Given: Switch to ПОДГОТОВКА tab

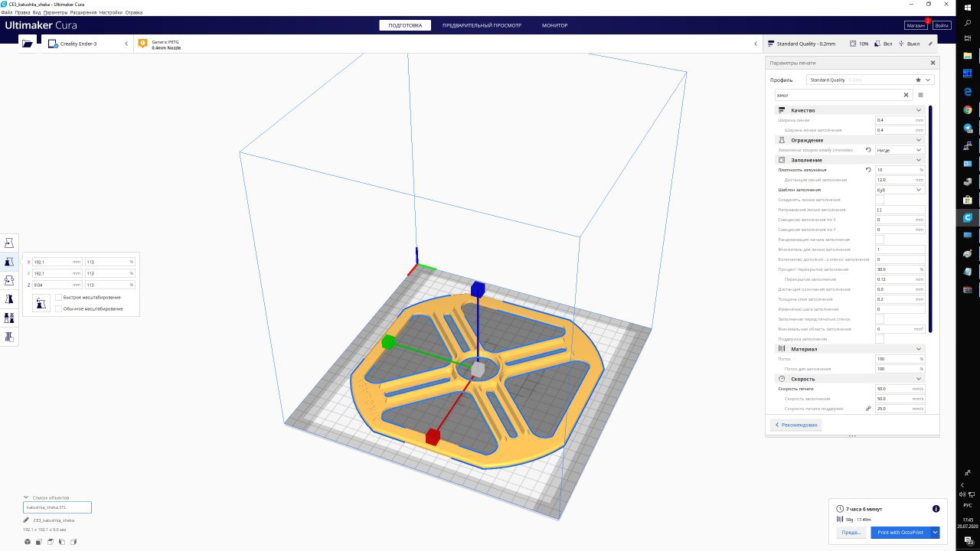Looking at the screenshot, I should click(405, 25).
